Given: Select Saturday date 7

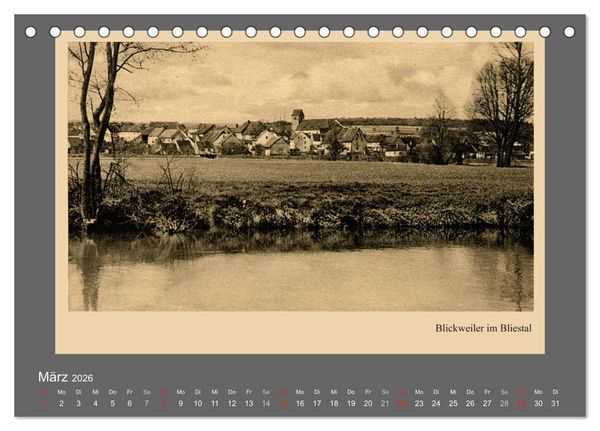Looking at the screenshot, I should pyautogui.click(x=147, y=403).
